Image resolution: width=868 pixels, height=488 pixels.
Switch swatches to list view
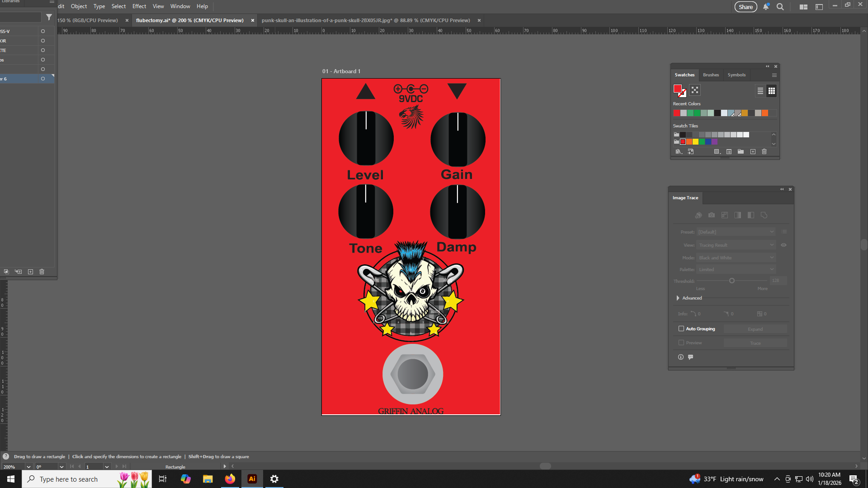(760, 91)
